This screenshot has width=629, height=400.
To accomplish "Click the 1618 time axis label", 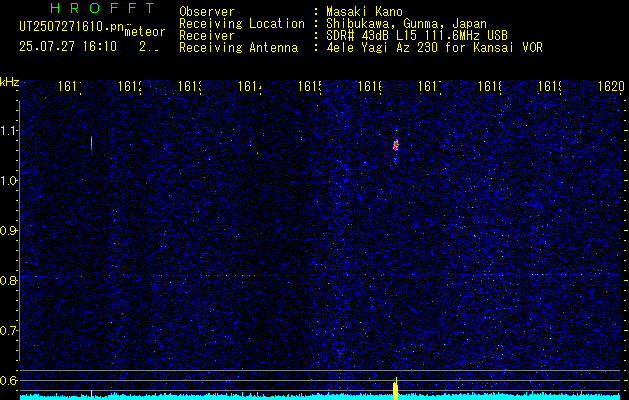I will [x=490, y=86].
